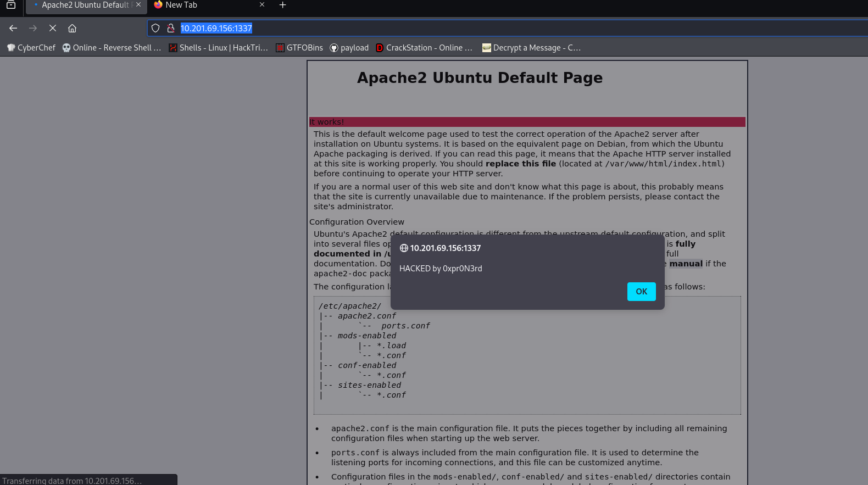This screenshot has height=485, width=868.
Task: Go to the browser home page
Action: 72,28
